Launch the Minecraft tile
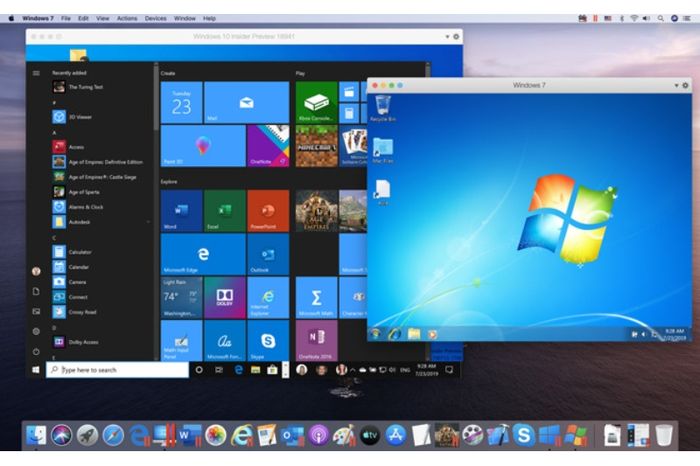This screenshot has width=700, height=466. point(316,146)
